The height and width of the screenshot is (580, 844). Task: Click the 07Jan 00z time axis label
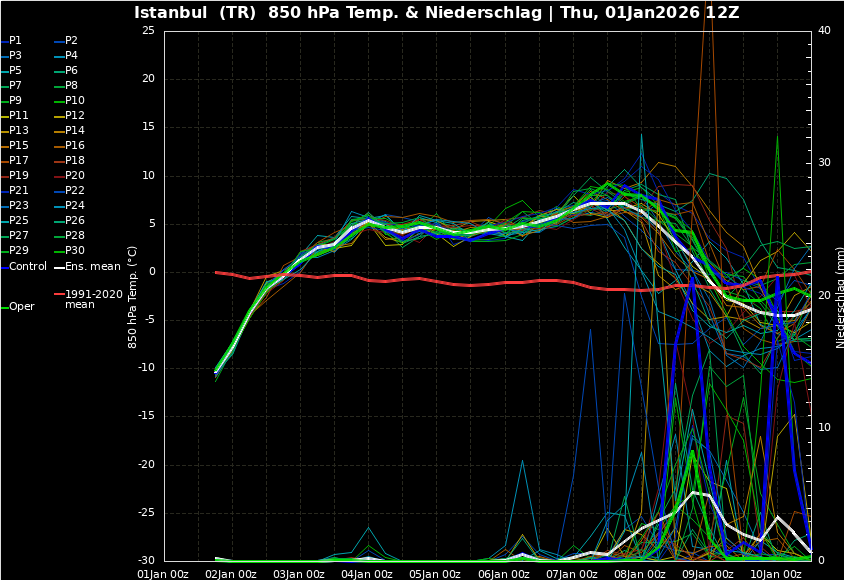(x=570, y=574)
